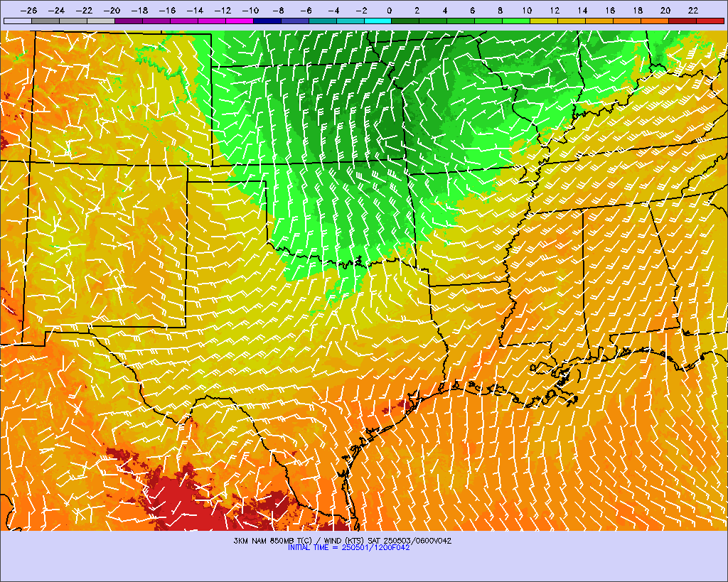Click the lavender swatch left of -26
Image resolution: width=728 pixels, height=582 pixels.
18,21
